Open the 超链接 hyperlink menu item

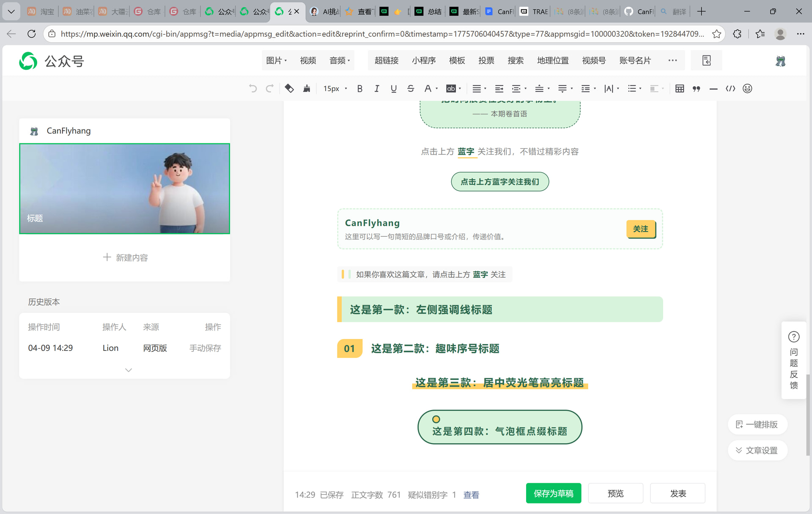point(387,60)
